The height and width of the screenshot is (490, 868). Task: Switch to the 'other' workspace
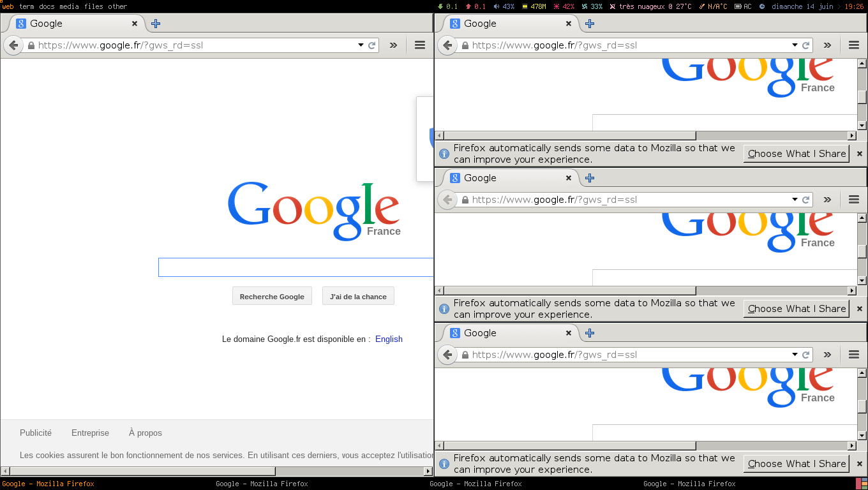(117, 6)
